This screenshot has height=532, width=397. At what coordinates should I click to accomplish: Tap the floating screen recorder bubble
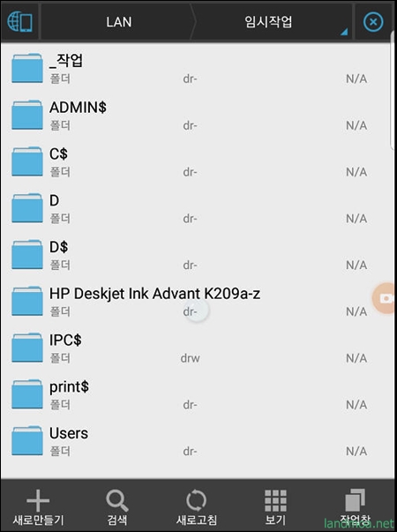385,298
